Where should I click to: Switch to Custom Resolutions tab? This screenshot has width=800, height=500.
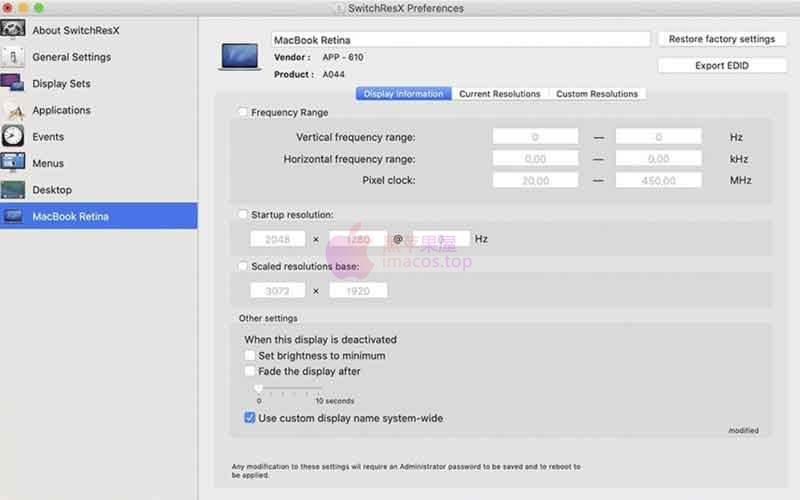(x=596, y=94)
